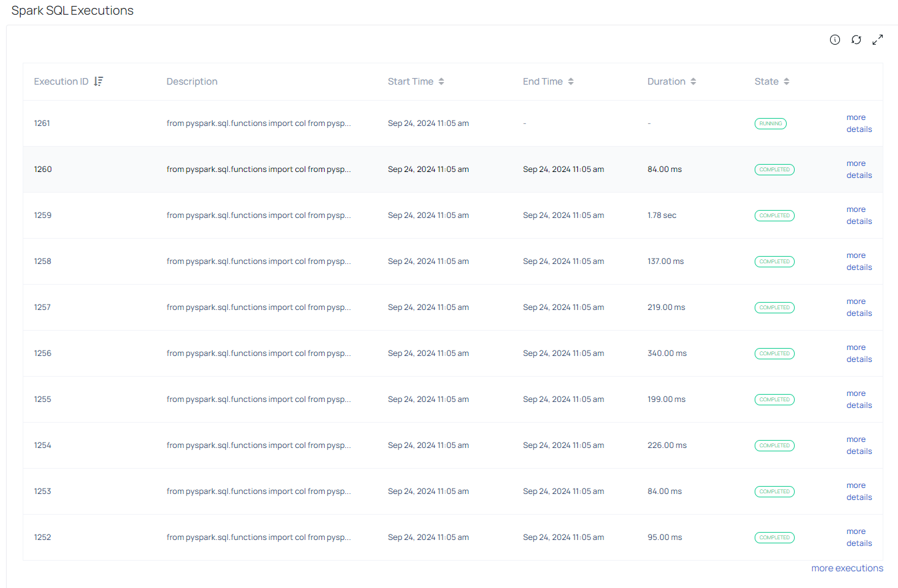The image size is (898, 588).
Task: Open more details for execution 1260
Action: [x=859, y=169]
